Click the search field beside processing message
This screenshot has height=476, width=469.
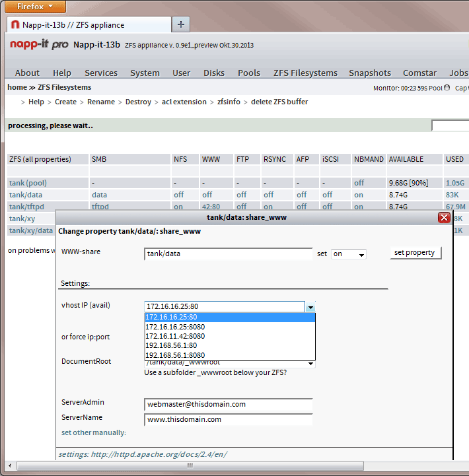pyautogui.click(x=450, y=125)
